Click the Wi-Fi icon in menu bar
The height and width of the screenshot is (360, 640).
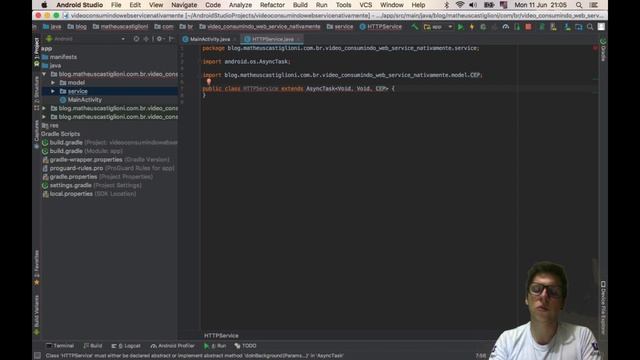(460, 5)
